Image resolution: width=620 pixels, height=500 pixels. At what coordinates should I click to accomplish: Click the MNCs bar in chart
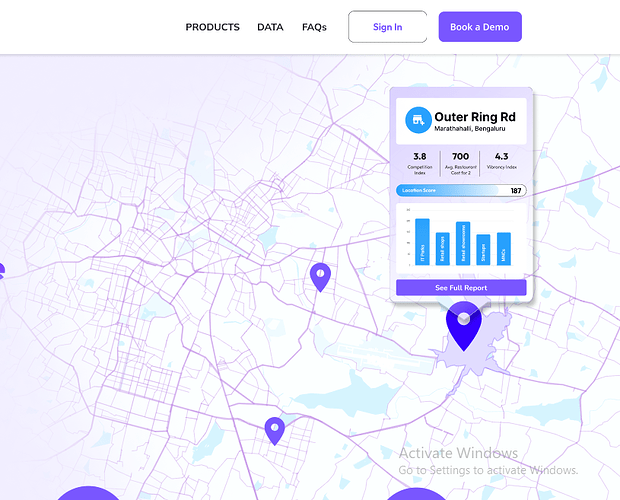pos(504,249)
